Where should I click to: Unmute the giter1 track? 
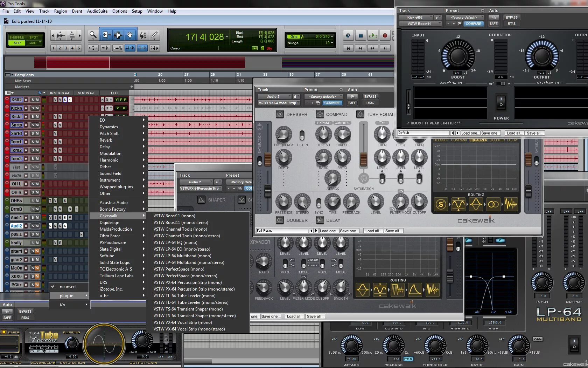click(x=37, y=251)
